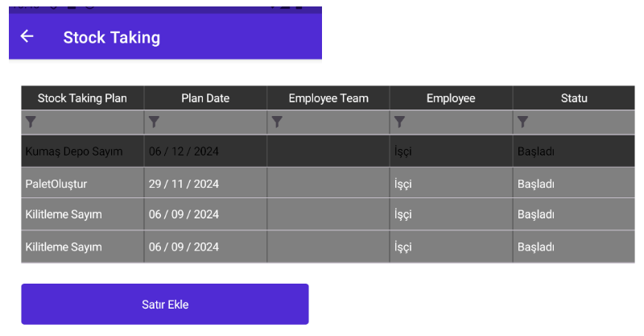Click the Satır Ekle button
The width and height of the screenshot is (644, 336).
pyautogui.click(x=165, y=305)
